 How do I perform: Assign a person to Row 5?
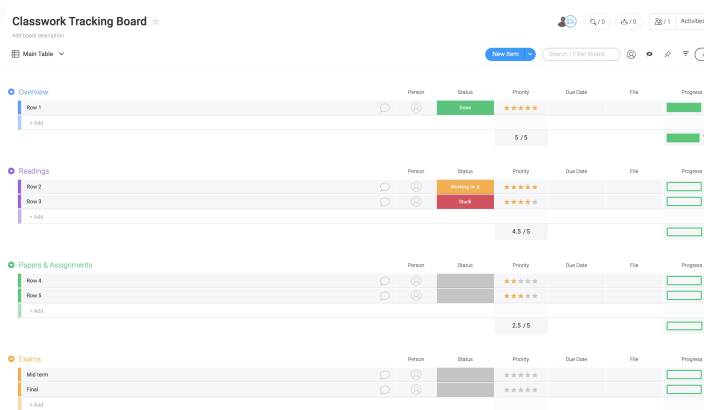tap(416, 295)
